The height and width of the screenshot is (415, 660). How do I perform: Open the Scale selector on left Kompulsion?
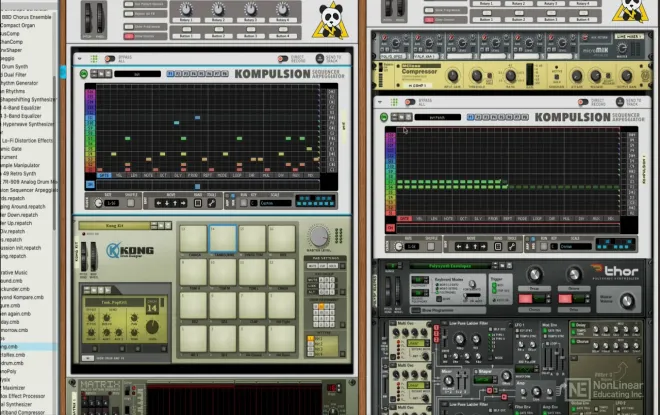[275, 203]
